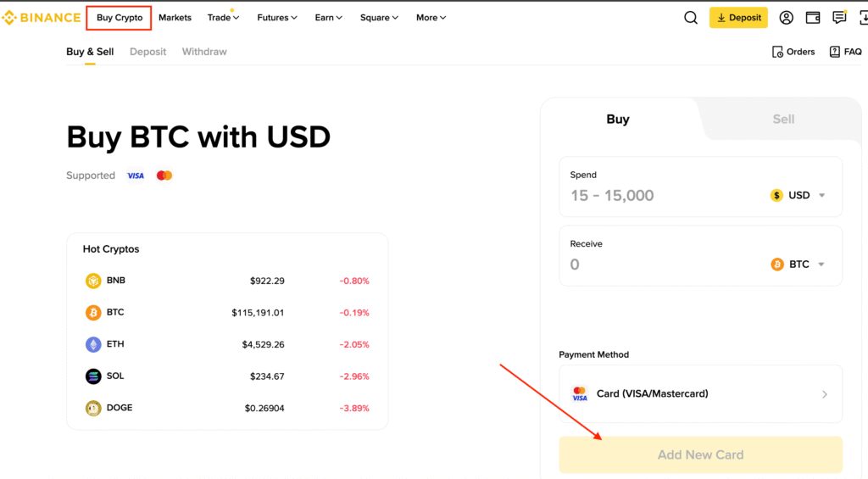
Task: Switch to the Withdraw tab
Action: tap(204, 52)
